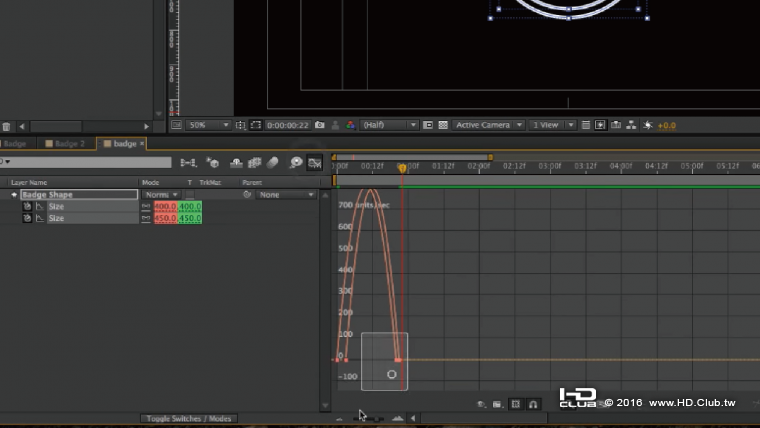The height and width of the screenshot is (428, 760).
Task: Click the Composition Mini-Flowchart icon
Action: click(x=189, y=163)
